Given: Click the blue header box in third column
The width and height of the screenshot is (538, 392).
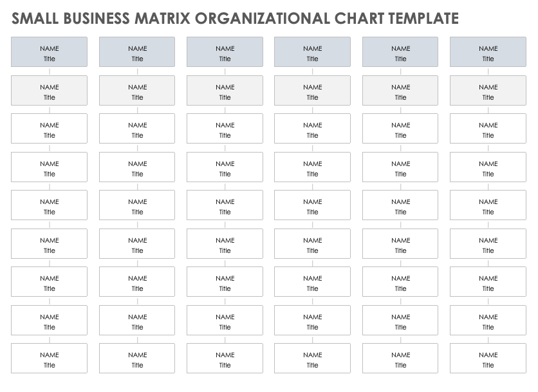Looking at the screenshot, I should (225, 52).
